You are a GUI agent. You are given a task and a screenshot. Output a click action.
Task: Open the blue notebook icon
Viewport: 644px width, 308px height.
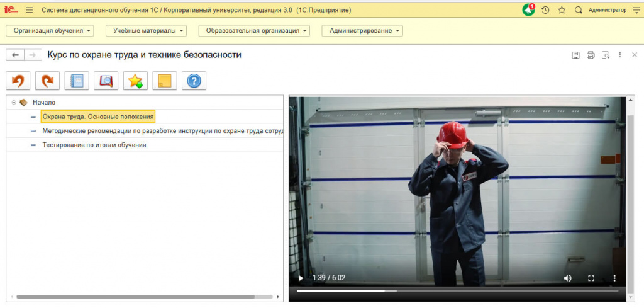pyautogui.click(x=77, y=81)
